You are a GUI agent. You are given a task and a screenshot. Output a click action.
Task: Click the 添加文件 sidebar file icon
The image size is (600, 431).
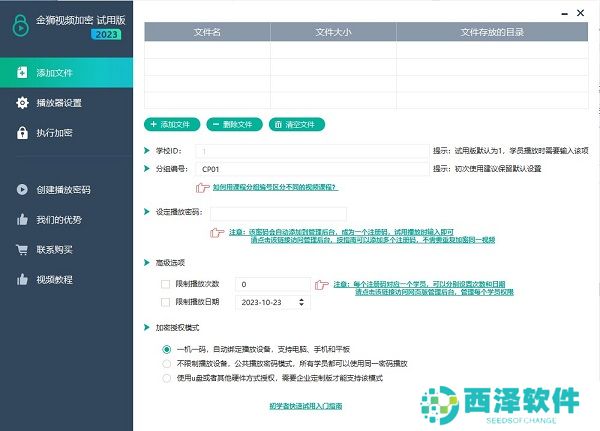(22, 72)
